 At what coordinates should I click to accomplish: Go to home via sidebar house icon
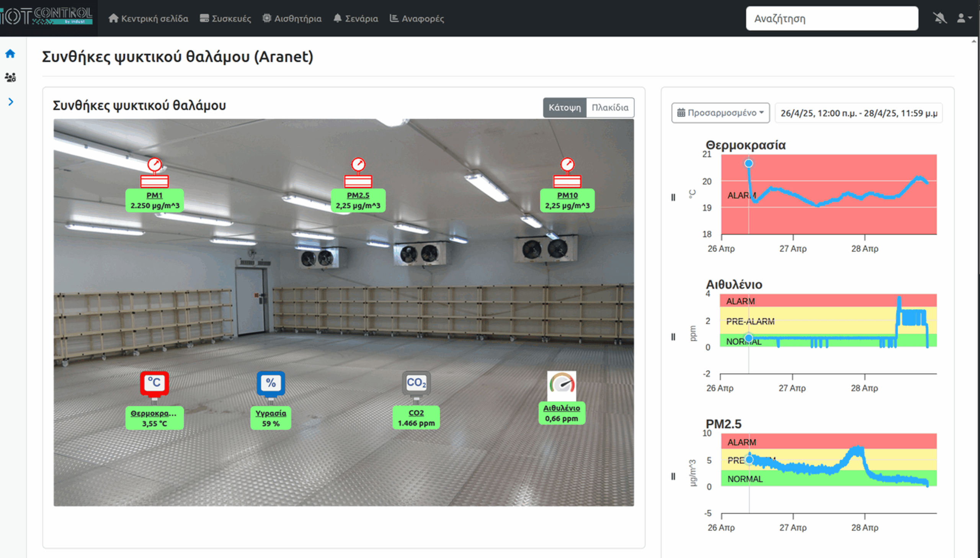(x=10, y=54)
